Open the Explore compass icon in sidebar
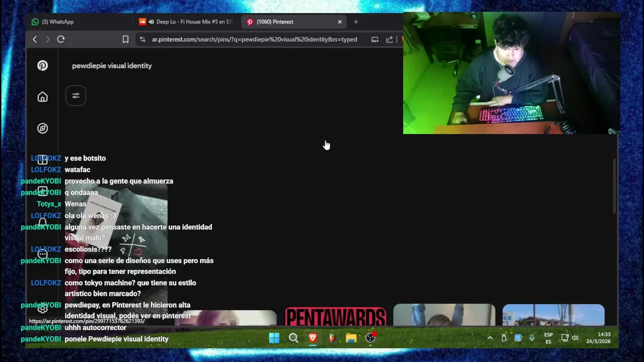The width and height of the screenshot is (644, 362). tap(42, 128)
